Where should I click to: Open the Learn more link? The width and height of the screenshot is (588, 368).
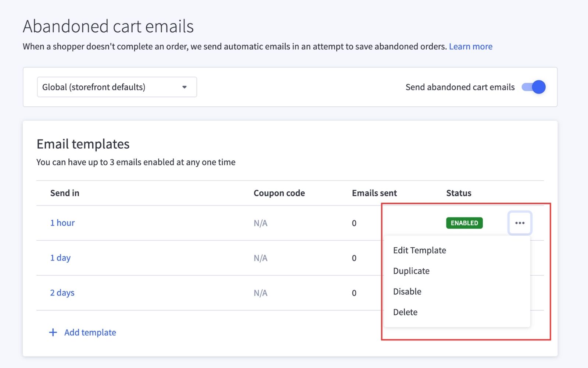471,46
